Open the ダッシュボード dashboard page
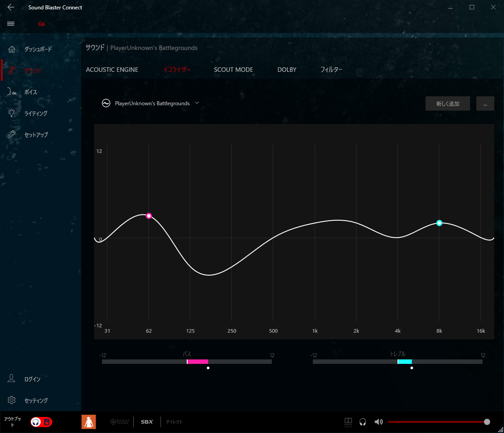 (37, 49)
